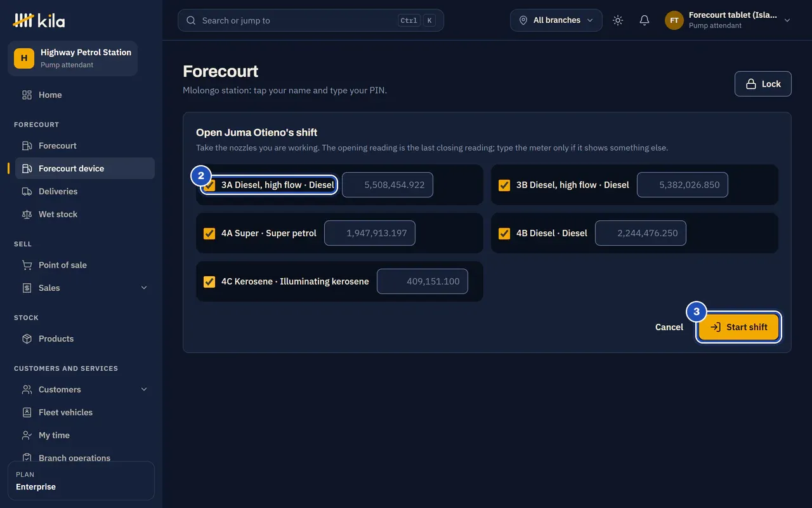Click the 4A Super reading 1,947,913.197 field
The height and width of the screenshot is (508, 812).
pos(370,233)
